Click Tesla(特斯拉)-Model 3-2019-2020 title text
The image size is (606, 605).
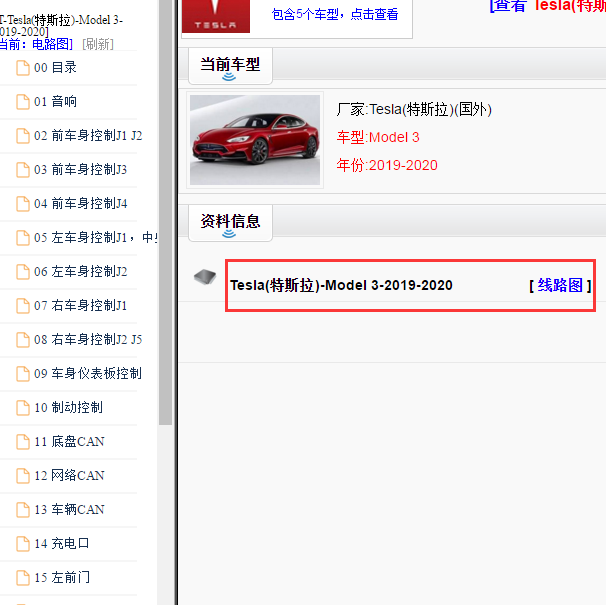tap(341, 285)
